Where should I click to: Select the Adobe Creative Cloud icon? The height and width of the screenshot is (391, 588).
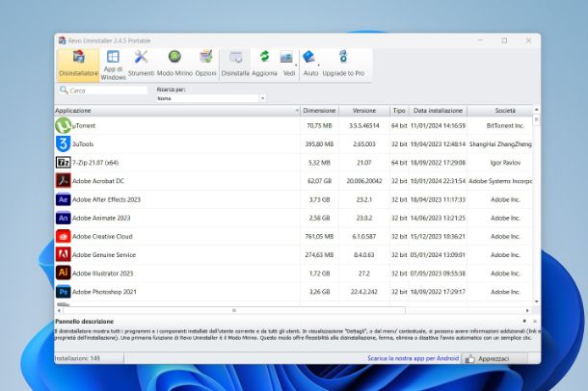63,236
